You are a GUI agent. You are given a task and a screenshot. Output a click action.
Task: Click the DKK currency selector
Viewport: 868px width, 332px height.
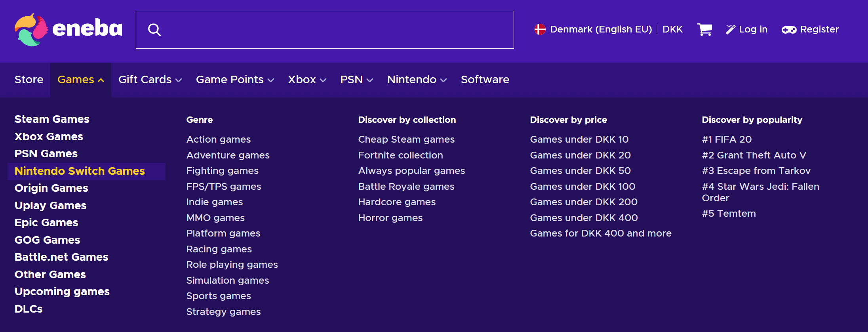point(672,29)
